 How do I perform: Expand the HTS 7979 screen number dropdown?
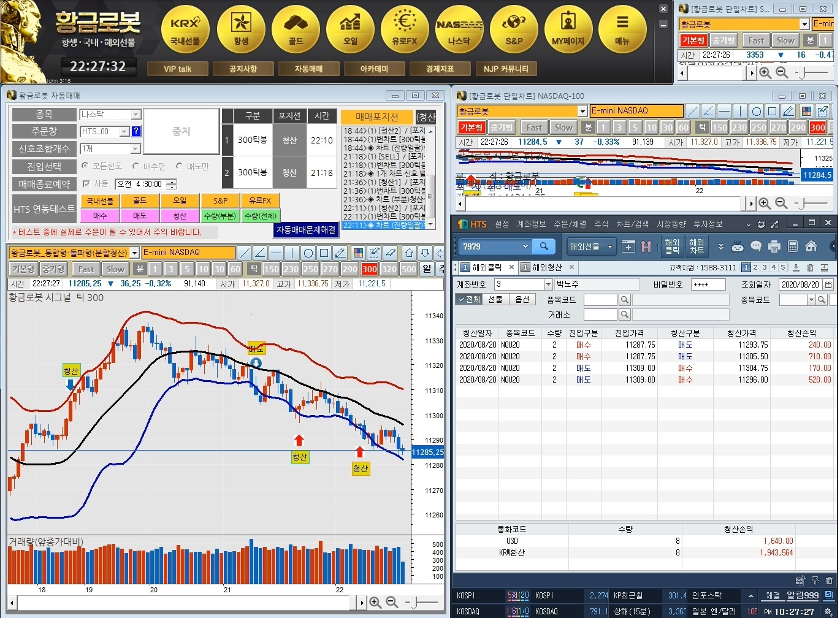pyautogui.click(x=525, y=246)
